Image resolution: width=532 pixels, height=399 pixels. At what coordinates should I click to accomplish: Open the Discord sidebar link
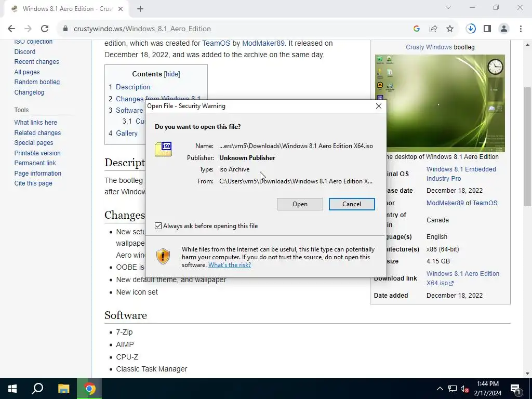click(x=25, y=52)
